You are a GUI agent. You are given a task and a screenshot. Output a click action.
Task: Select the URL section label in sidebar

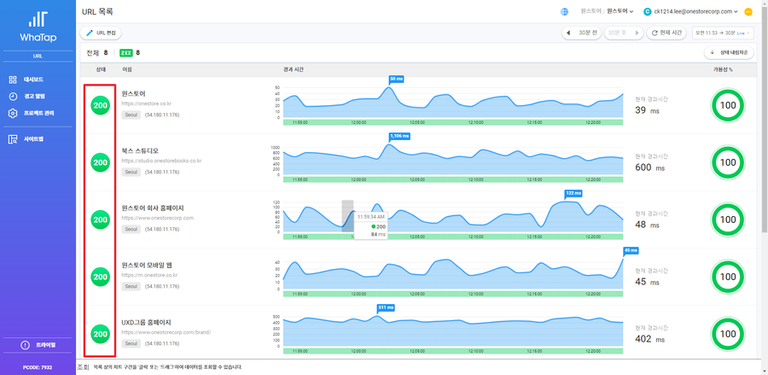click(38, 56)
